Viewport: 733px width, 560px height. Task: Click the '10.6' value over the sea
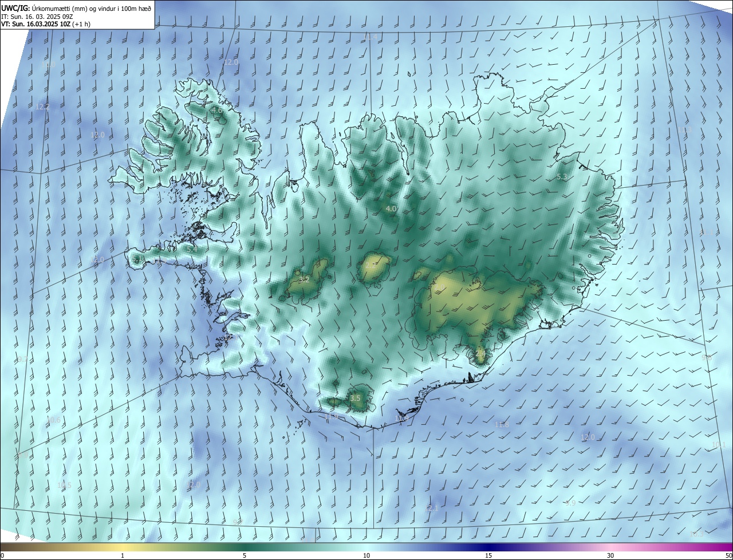point(53,420)
